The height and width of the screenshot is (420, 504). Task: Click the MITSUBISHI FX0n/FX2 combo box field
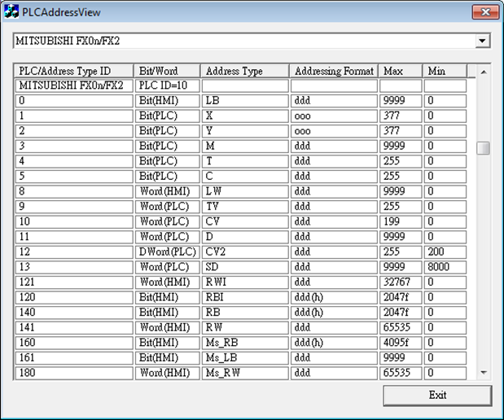[244, 41]
